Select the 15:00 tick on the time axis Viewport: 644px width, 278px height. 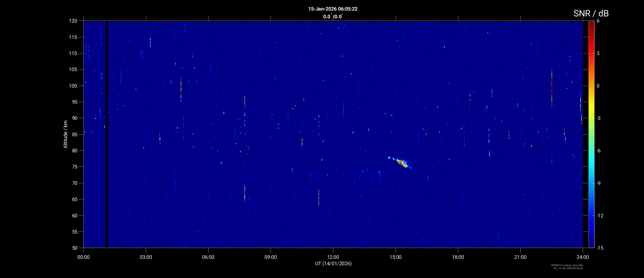pos(395,257)
